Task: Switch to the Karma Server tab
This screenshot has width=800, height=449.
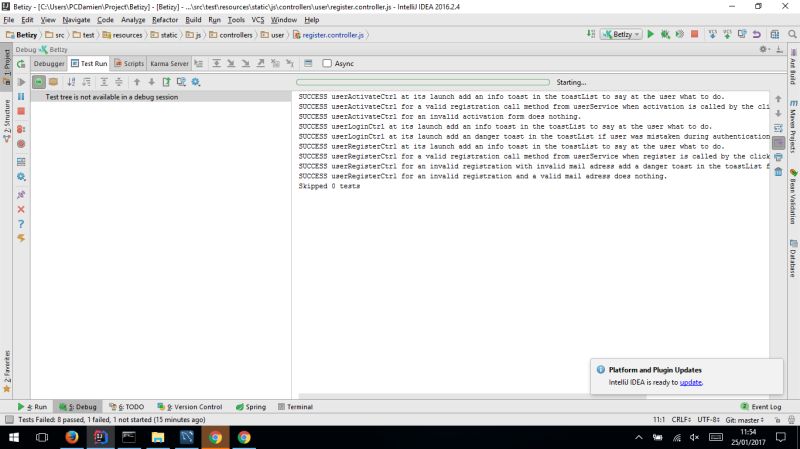Action: pyautogui.click(x=169, y=64)
